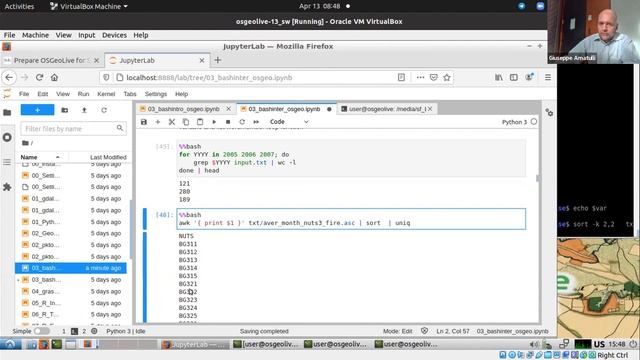640x360 pixels.
Task: Create a new folder icon
Action: 64,110
